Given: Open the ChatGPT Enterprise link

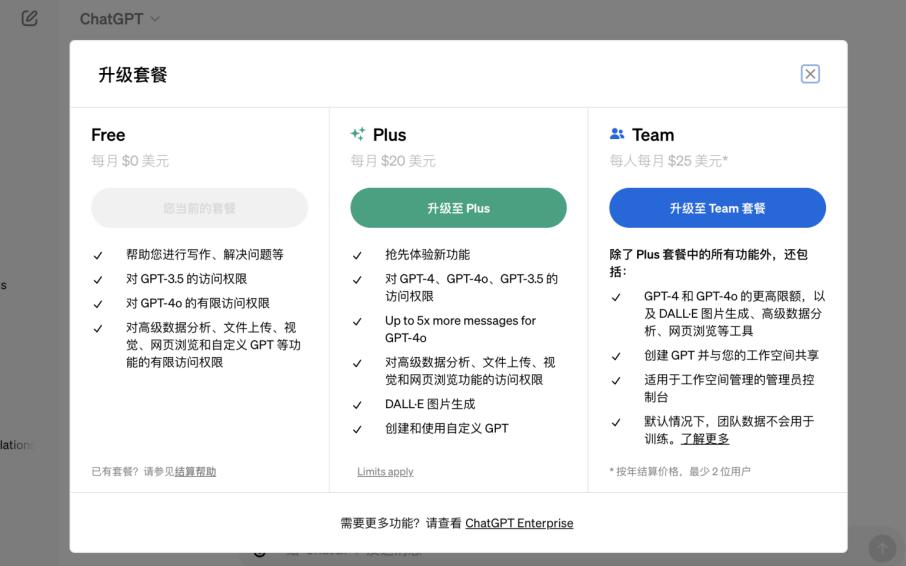Looking at the screenshot, I should [x=519, y=523].
